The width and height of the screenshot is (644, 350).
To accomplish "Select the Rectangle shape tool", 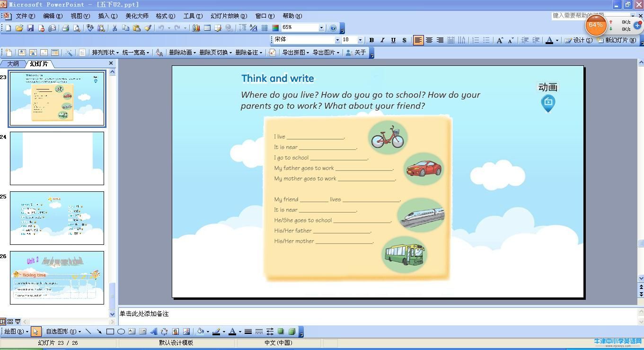I will click(110, 332).
